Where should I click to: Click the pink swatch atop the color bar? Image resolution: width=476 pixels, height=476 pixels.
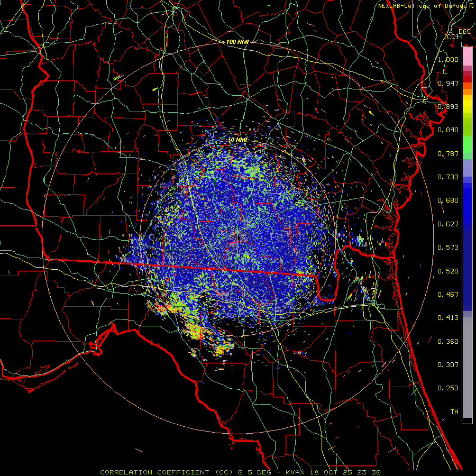coord(467,56)
